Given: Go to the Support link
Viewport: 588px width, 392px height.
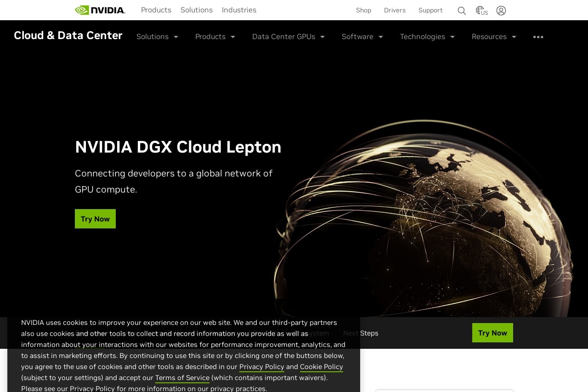Looking at the screenshot, I should 430,10.
